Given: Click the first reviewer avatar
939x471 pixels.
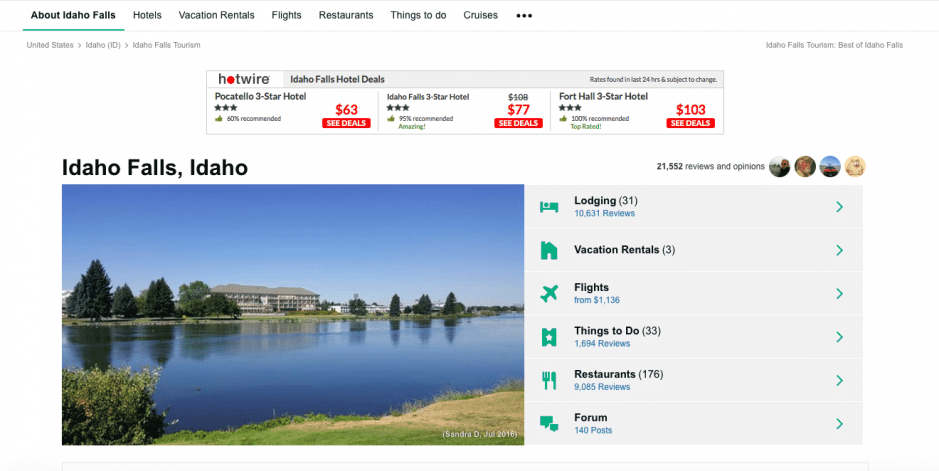Looking at the screenshot, I should [x=780, y=166].
